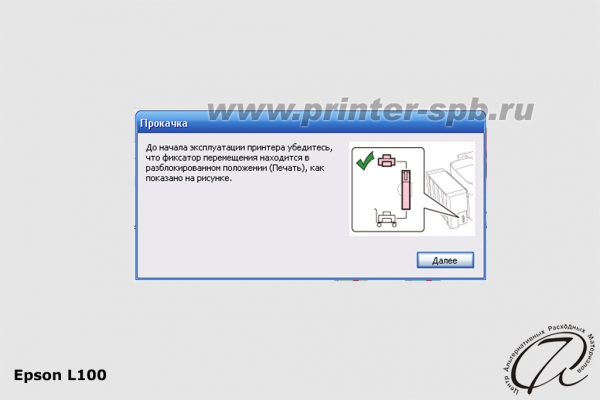
Task: Click the green checkmark icon
Action: [x=365, y=161]
